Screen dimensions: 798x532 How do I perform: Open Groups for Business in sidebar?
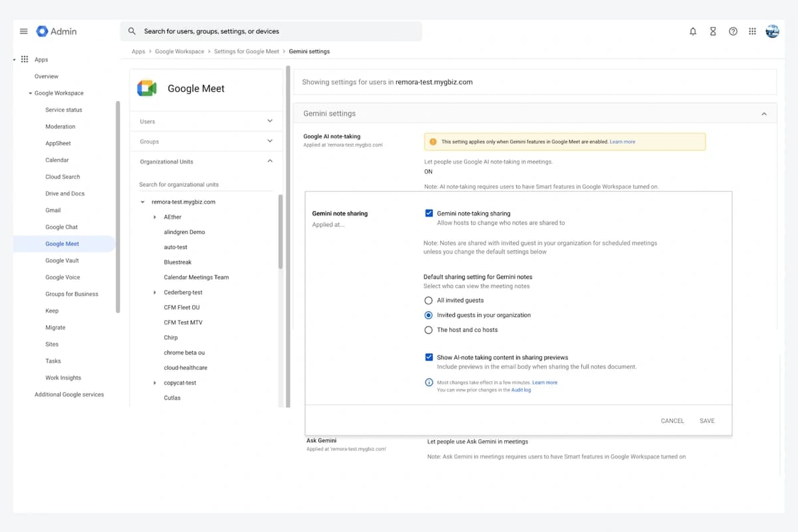(x=72, y=294)
